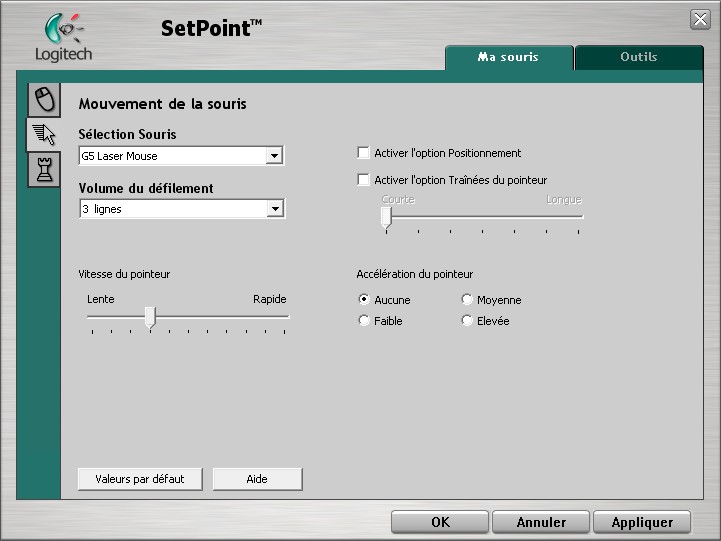Select Faible acceleration radio button
Viewport: 721px width, 541px height.
click(364, 320)
